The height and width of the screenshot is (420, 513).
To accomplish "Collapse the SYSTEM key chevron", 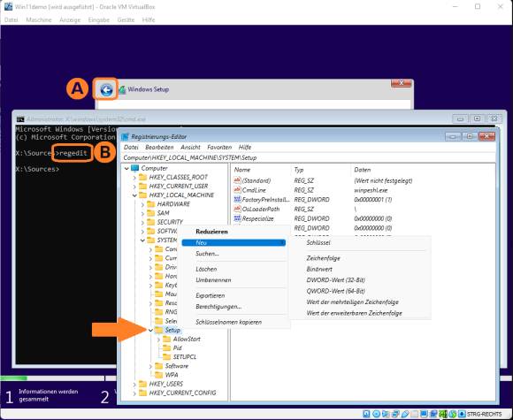I will 142,241.
